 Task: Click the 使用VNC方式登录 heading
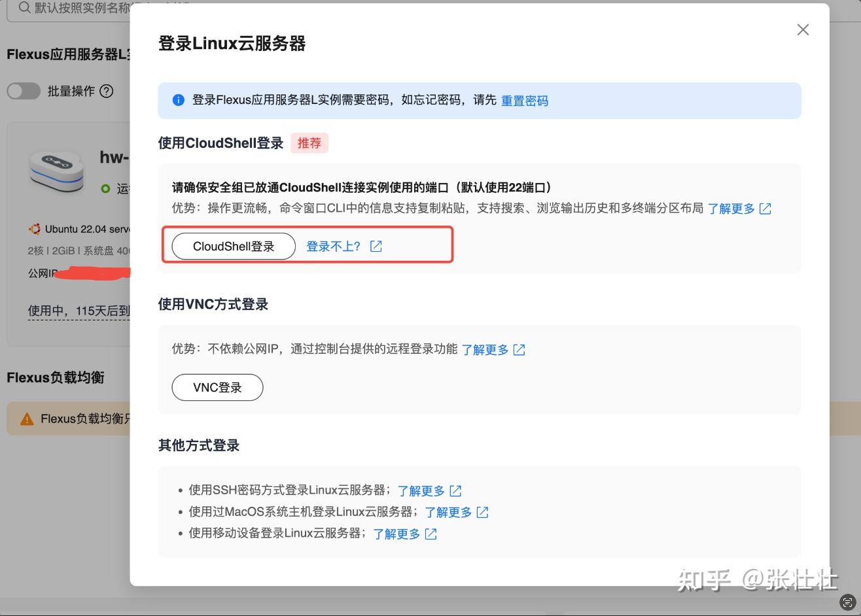click(213, 304)
